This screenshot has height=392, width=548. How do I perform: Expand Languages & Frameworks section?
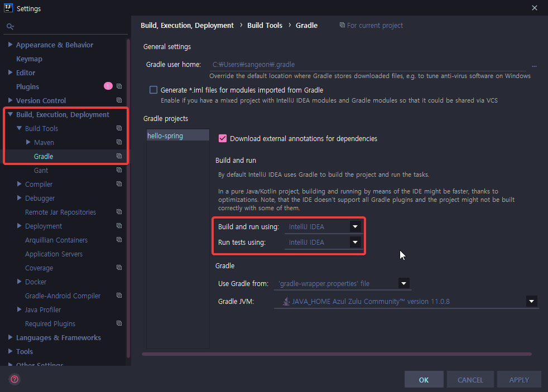pyautogui.click(x=10, y=337)
